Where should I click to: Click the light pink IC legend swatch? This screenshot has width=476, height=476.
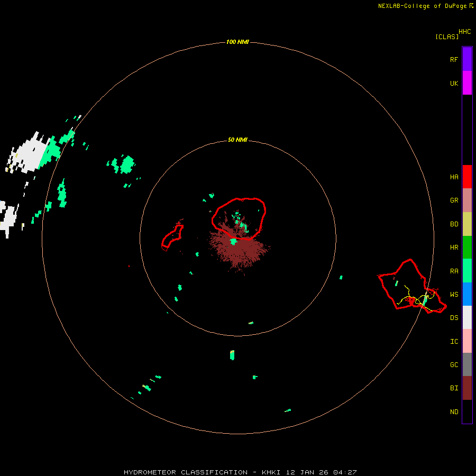467,341
